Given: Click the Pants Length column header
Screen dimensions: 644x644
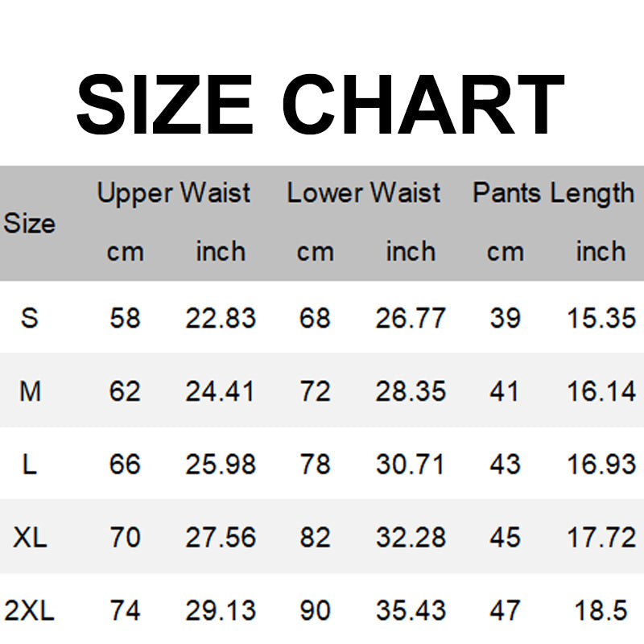Looking at the screenshot, I should 553,193.
